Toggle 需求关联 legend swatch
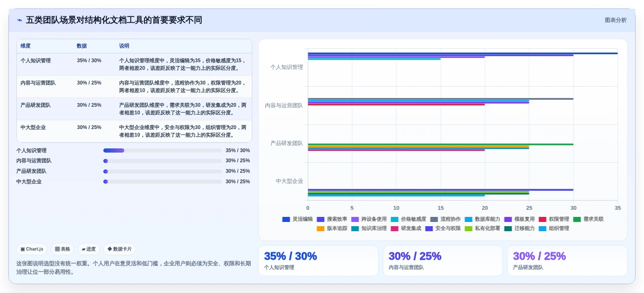Image resolution: width=644 pixels, height=293 pixels. (577, 219)
